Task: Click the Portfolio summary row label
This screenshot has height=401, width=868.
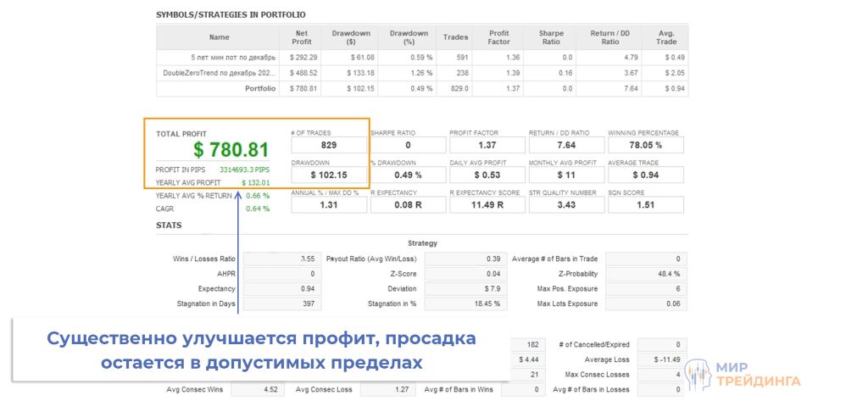Action: pos(260,88)
